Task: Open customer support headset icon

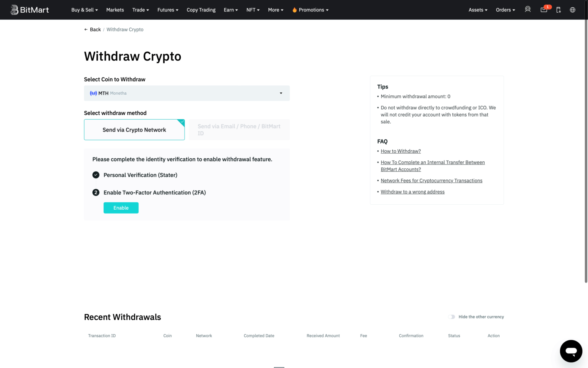Action: pyautogui.click(x=528, y=10)
